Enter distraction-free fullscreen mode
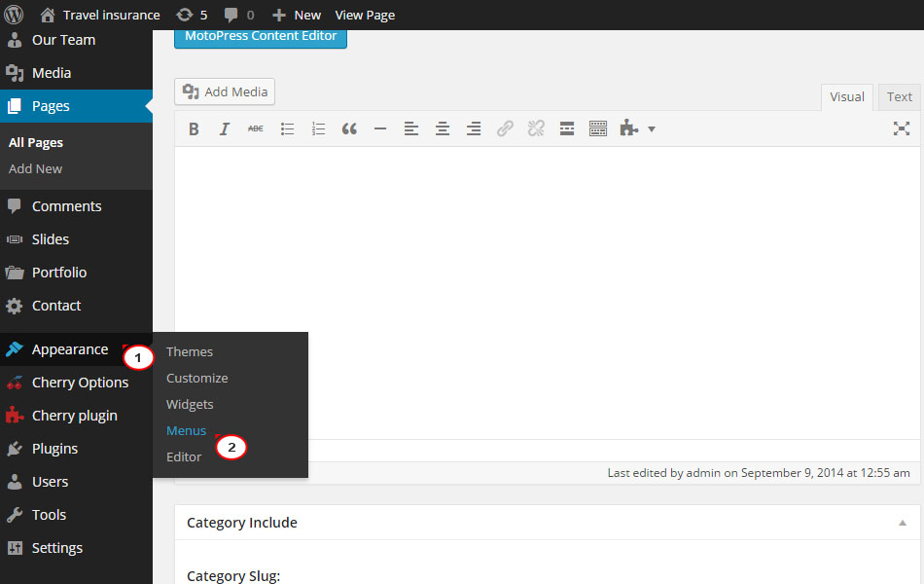 coord(901,128)
